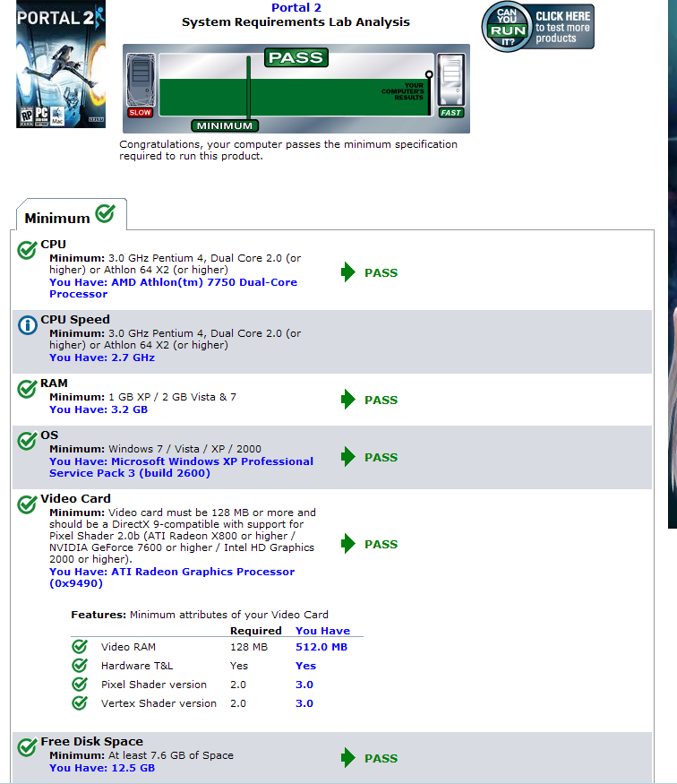Click the green arrow beside RAM PASS
The image size is (677, 784).
click(x=347, y=400)
